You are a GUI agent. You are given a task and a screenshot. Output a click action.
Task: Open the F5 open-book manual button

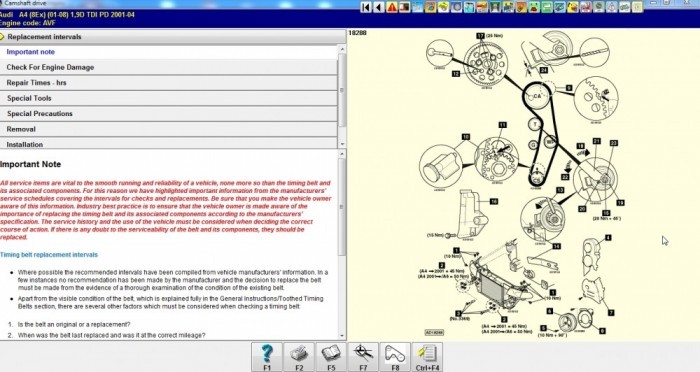[x=331, y=357]
